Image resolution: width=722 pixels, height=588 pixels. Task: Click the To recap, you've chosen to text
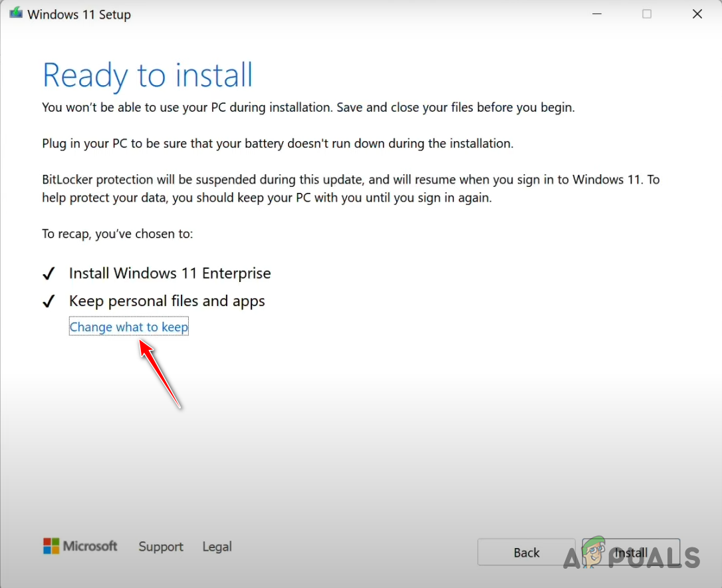tap(118, 234)
